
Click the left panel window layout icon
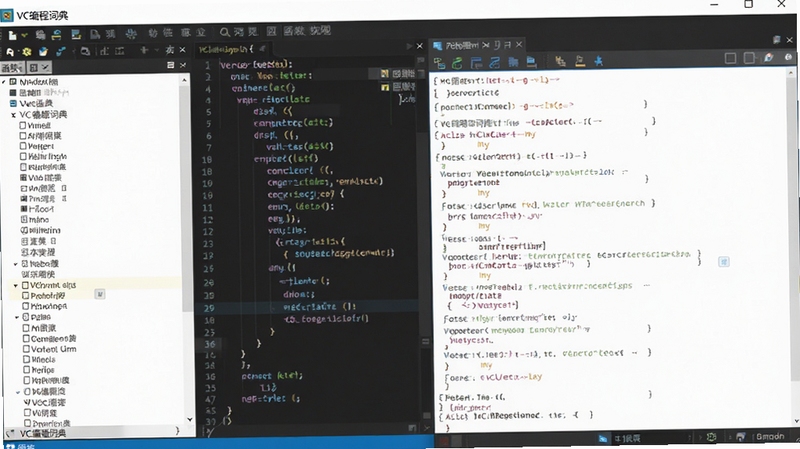(170, 65)
